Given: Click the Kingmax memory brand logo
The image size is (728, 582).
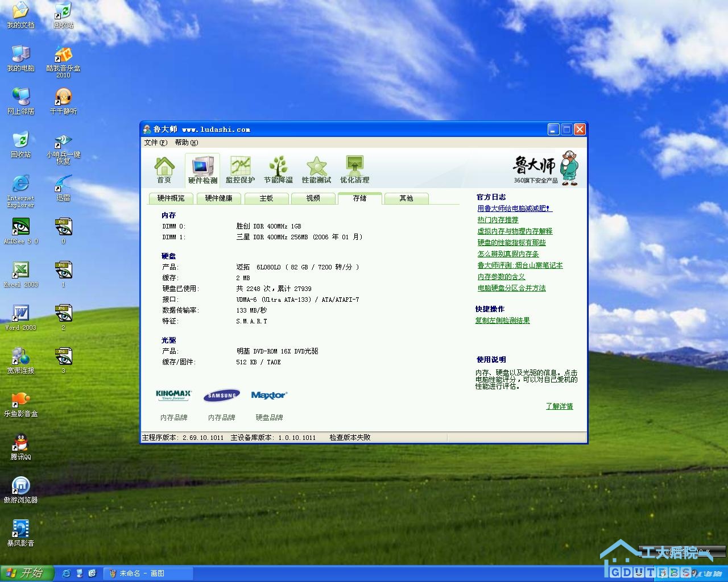Looking at the screenshot, I should (x=173, y=395).
